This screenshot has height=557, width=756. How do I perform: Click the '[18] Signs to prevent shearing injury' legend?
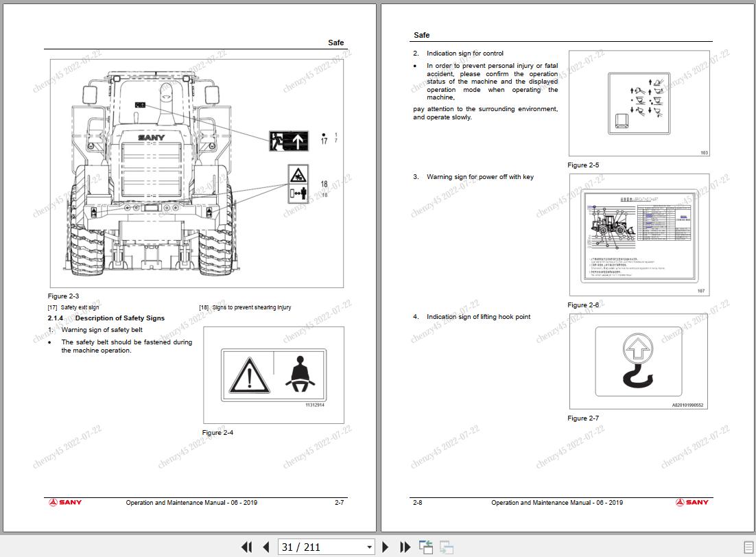pyautogui.click(x=246, y=307)
